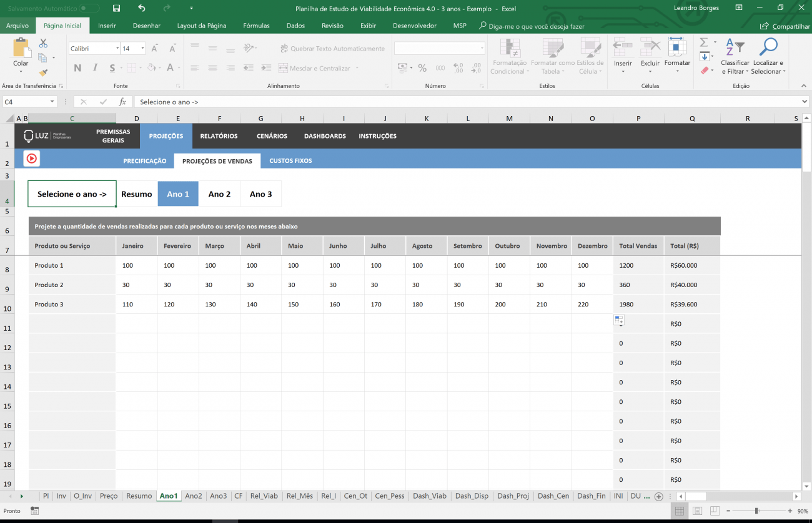Go to RELATÓRIOS section
The height and width of the screenshot is (523, 812).
click(x=219, y=136)
